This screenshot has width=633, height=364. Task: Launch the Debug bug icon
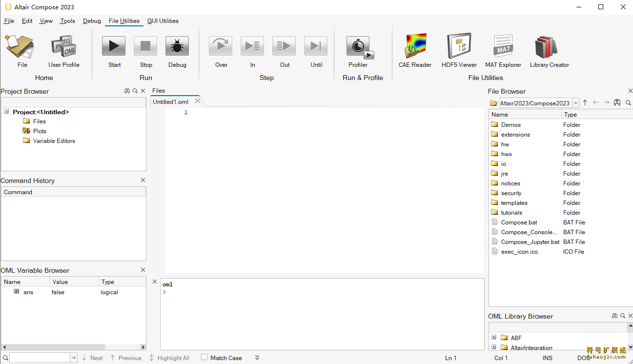177,46
